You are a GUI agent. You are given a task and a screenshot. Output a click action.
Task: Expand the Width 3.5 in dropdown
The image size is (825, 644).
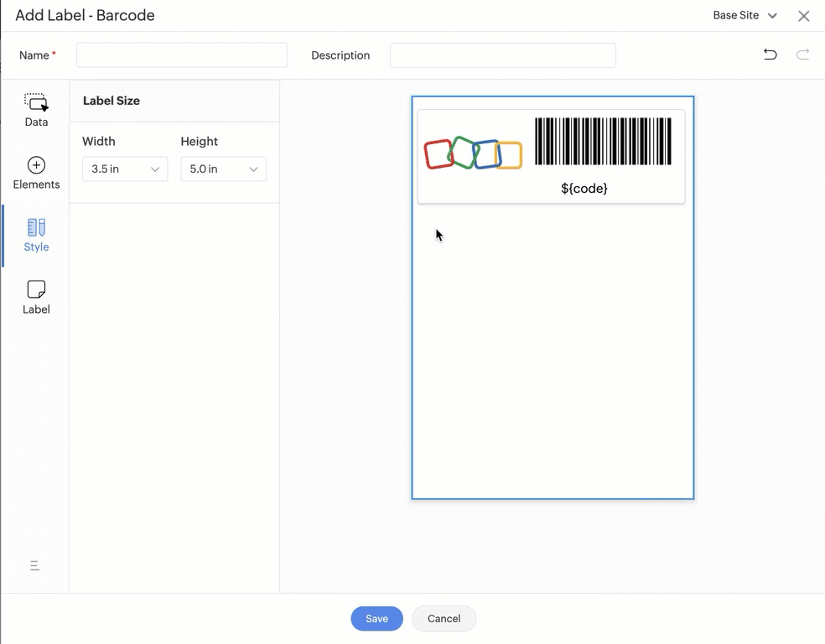point(125,169)
